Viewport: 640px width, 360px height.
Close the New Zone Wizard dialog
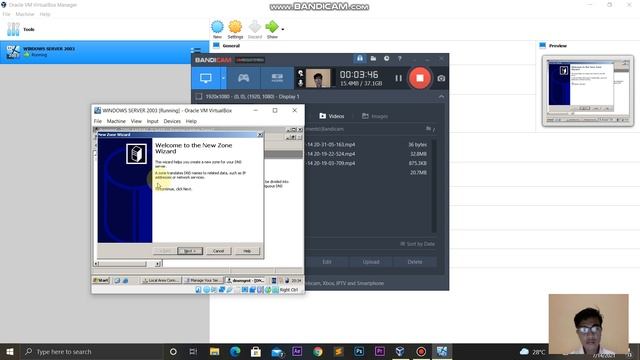(260, 134)
